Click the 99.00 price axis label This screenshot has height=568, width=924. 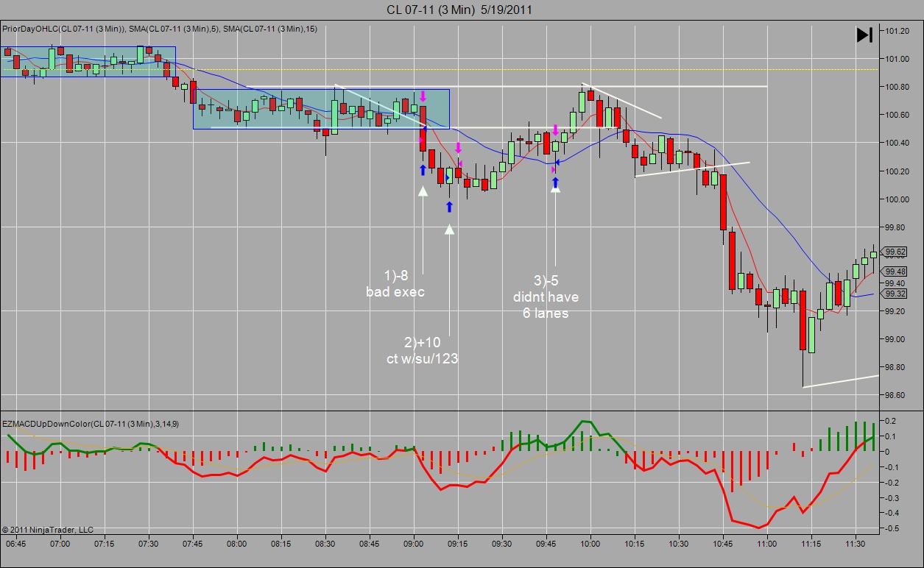click(896, 339)
